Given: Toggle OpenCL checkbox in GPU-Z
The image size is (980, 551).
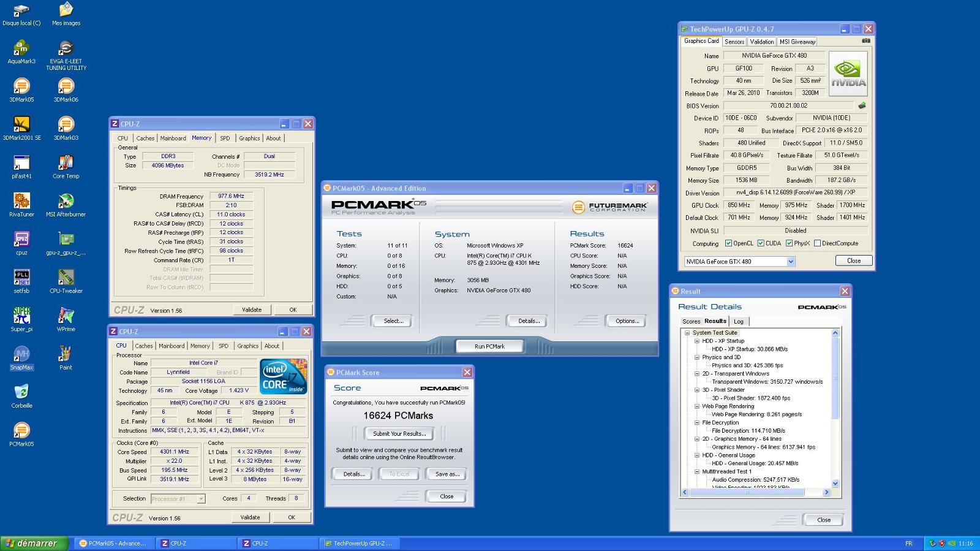Looking at the screenshot, I should pyautogui.click(x=729, y=243).
